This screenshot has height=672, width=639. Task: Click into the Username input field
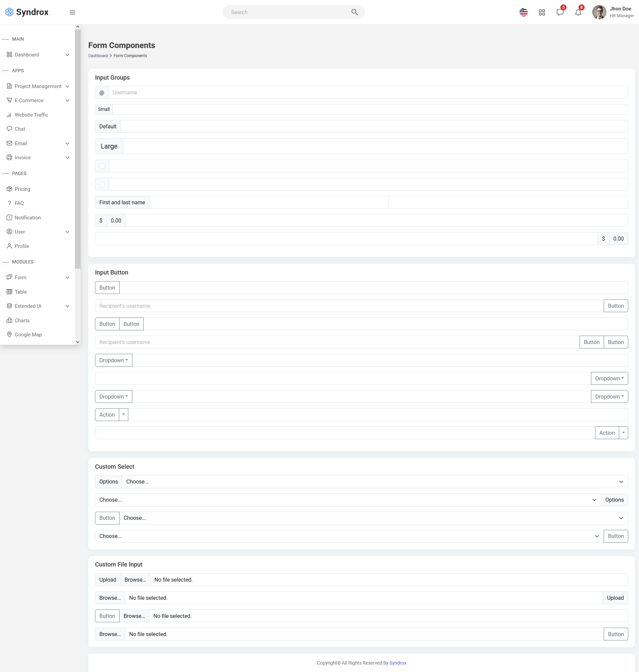(368, 92)
